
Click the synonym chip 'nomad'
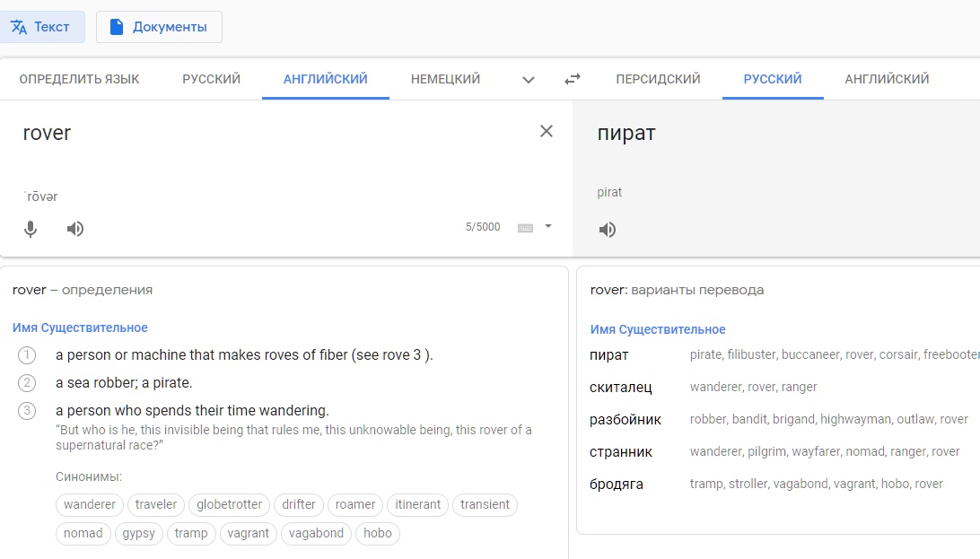[83, 533]
